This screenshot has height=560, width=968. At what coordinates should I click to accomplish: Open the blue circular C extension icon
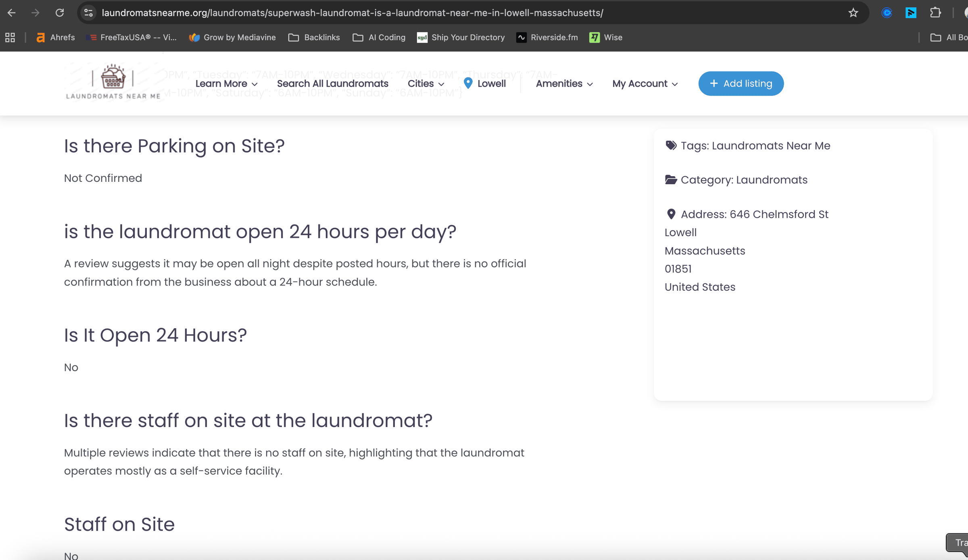tap(887, 13)
